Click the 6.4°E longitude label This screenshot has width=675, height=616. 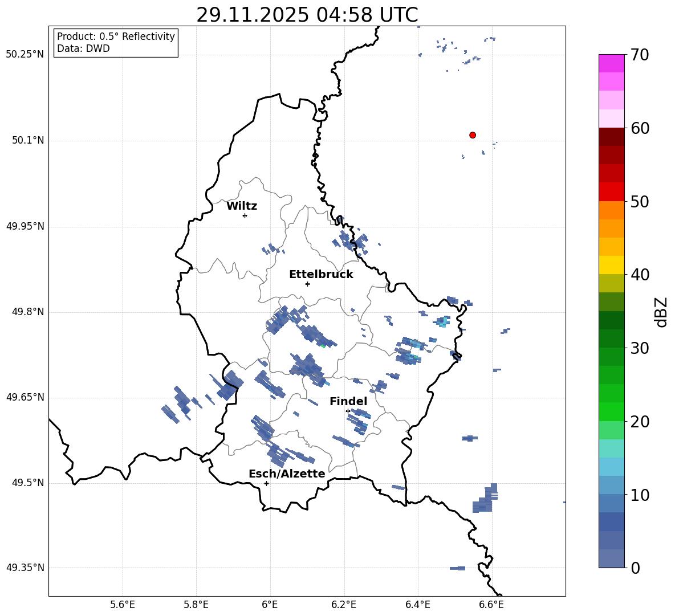pos(417,605)
